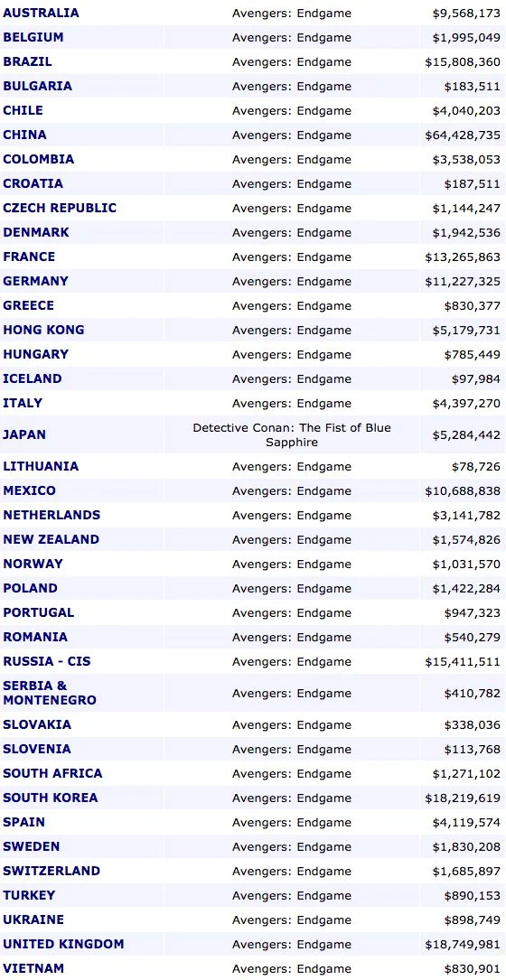Click the GERMANY link
The image size is (506, 980).
tap(35, 281)
